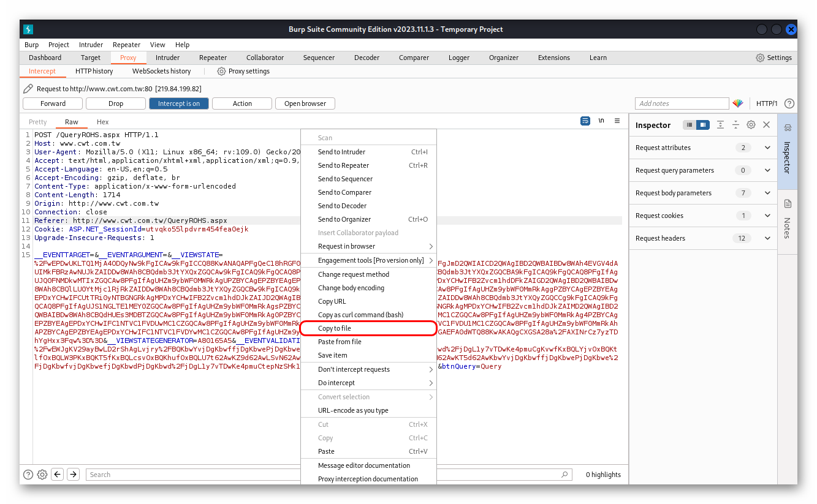Toggle the line wrap icon in the editor
The height and width of the screenshot is (504, 817).
[585, 121]
